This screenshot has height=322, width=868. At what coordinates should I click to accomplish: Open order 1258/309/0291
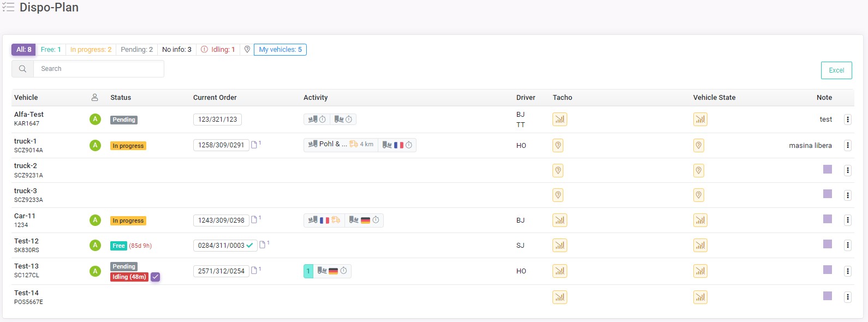[221, 145]
